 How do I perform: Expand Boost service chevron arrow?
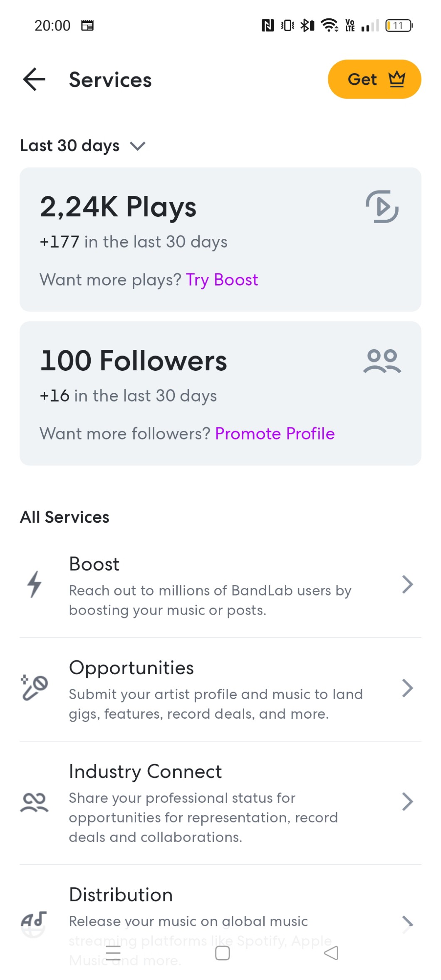click(x=407, y=584)
